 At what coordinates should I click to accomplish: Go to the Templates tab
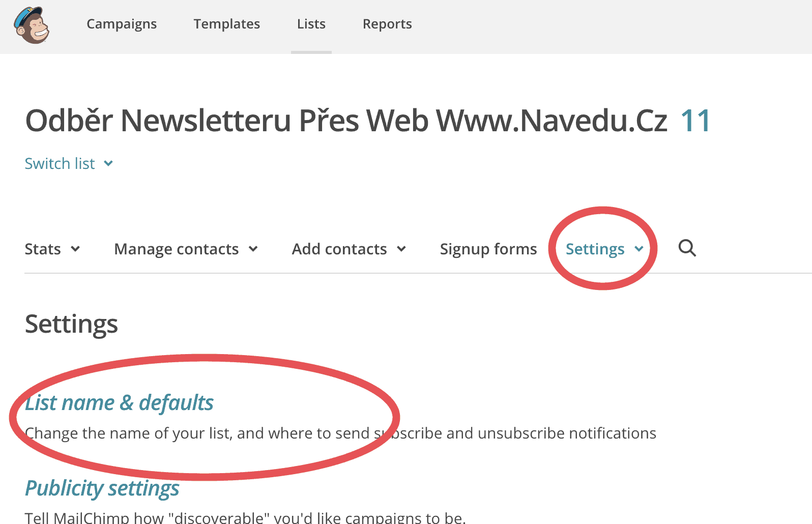(x=226, y=24)
